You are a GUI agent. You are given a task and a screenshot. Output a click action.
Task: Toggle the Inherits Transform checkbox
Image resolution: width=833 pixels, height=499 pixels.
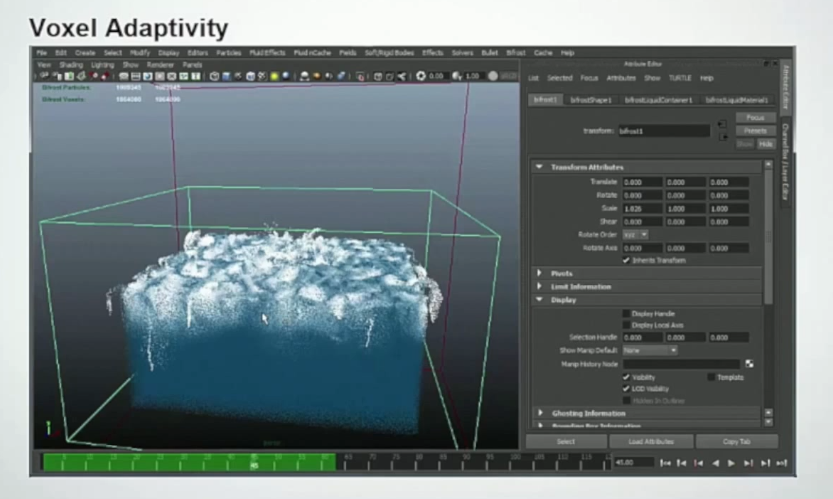(x=627, y=260)
